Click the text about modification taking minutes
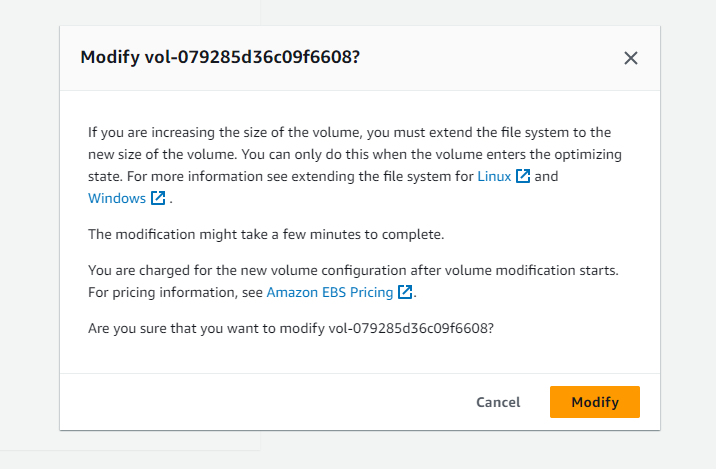 tap(266, 234)
